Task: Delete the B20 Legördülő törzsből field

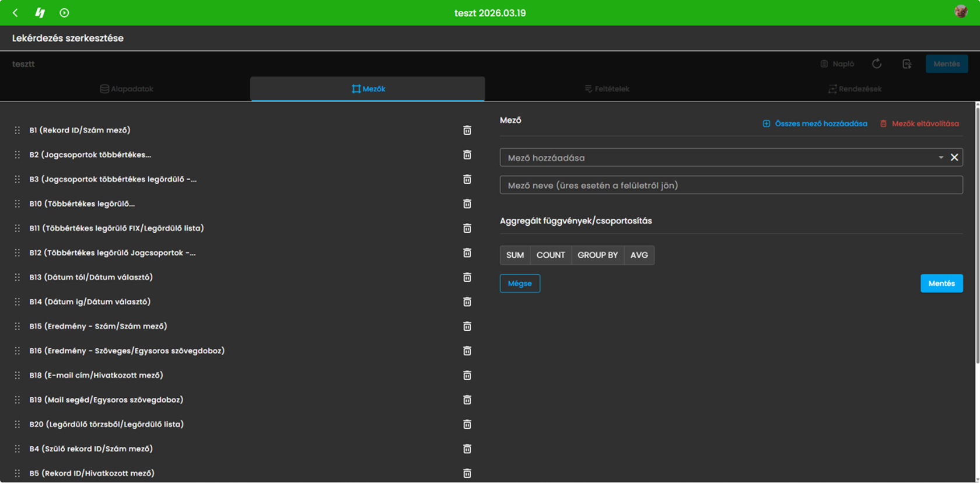Action: tap(467, 424)
